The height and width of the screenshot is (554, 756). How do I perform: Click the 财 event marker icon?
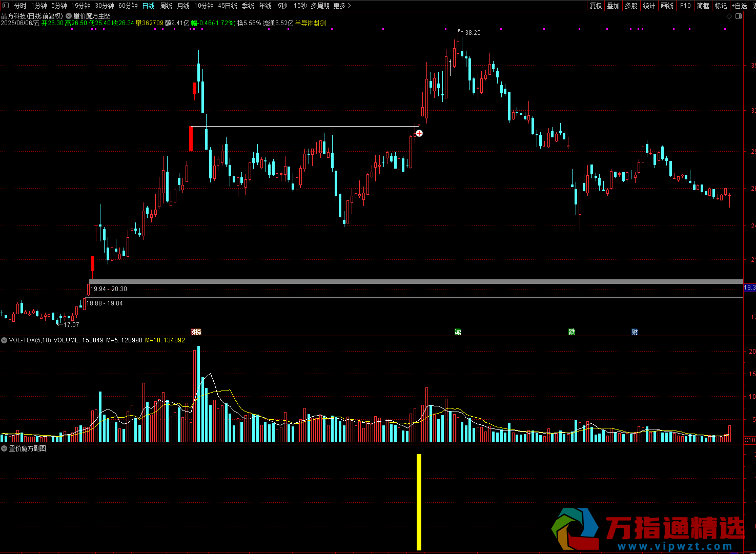(635, 332)
